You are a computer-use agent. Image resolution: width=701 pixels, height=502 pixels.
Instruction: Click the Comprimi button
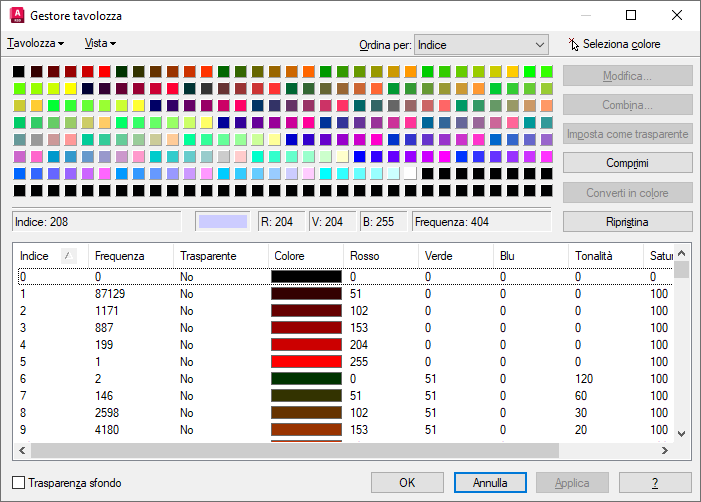627,163
